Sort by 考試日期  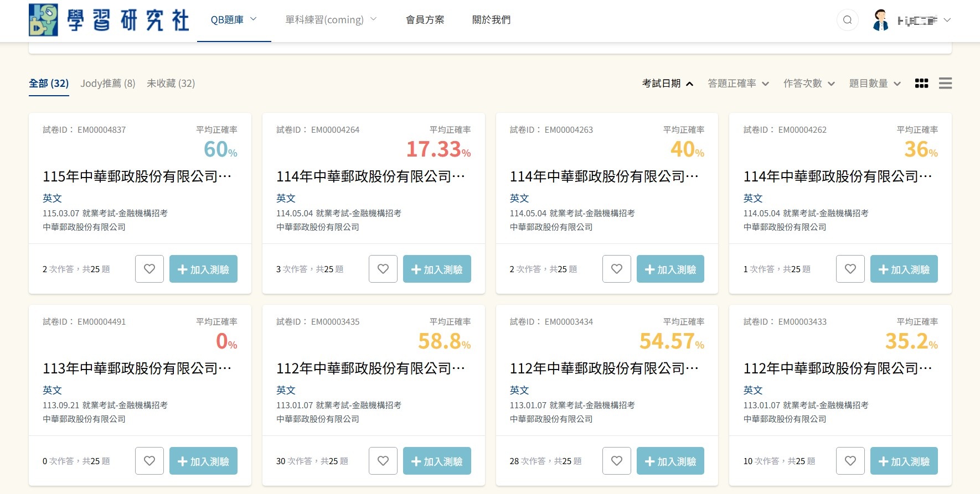click(x=667, y=84)
